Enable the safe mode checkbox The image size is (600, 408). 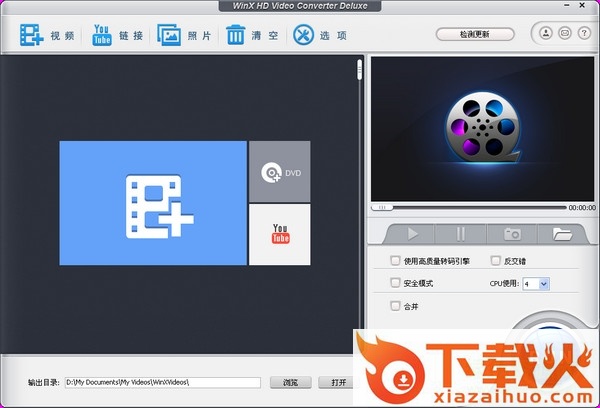(395, 283)
